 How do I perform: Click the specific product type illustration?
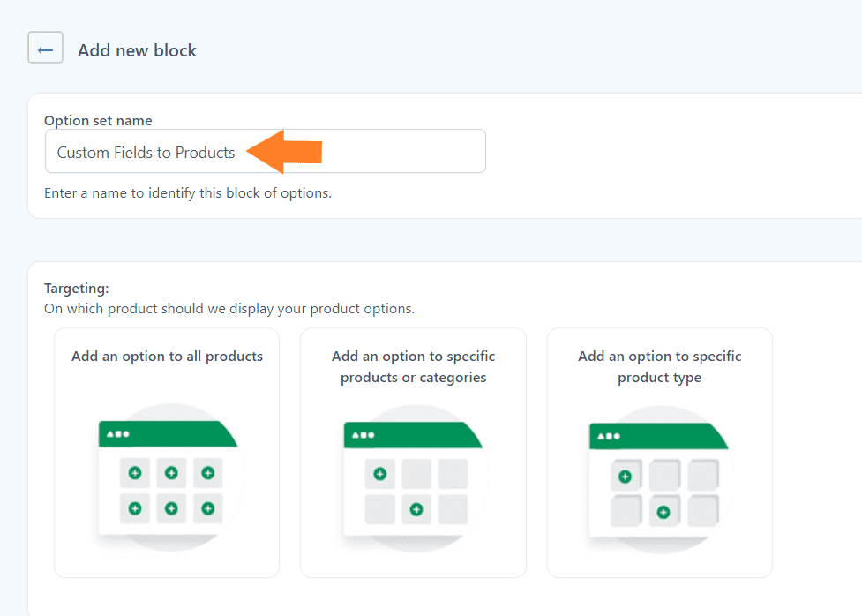[x=659, y=479]
